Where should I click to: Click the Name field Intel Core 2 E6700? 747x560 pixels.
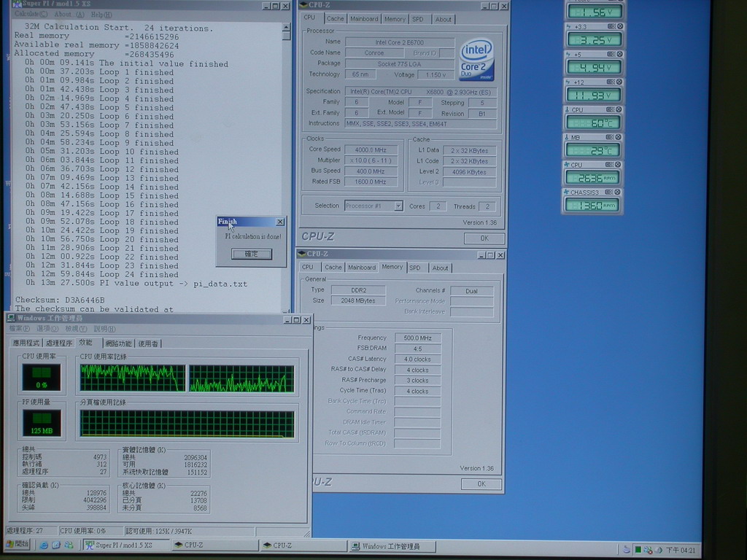[399, 42]
